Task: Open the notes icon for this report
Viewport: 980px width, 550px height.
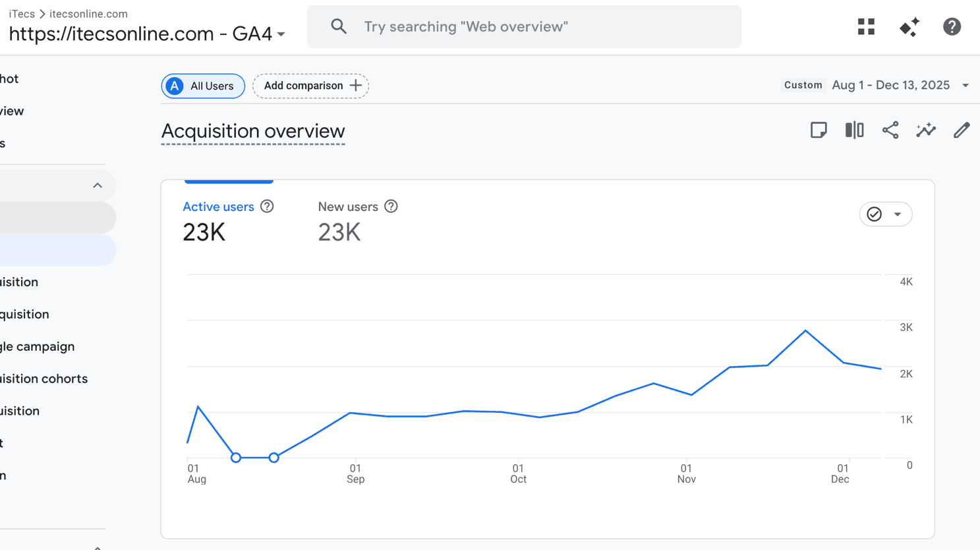Action: click(819, 130)
